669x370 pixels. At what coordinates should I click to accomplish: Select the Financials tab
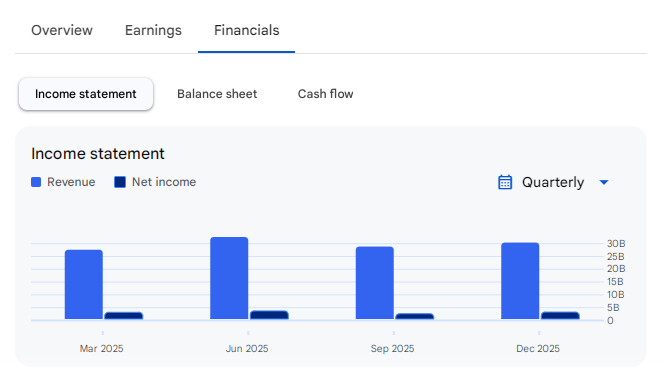[247, 30]
